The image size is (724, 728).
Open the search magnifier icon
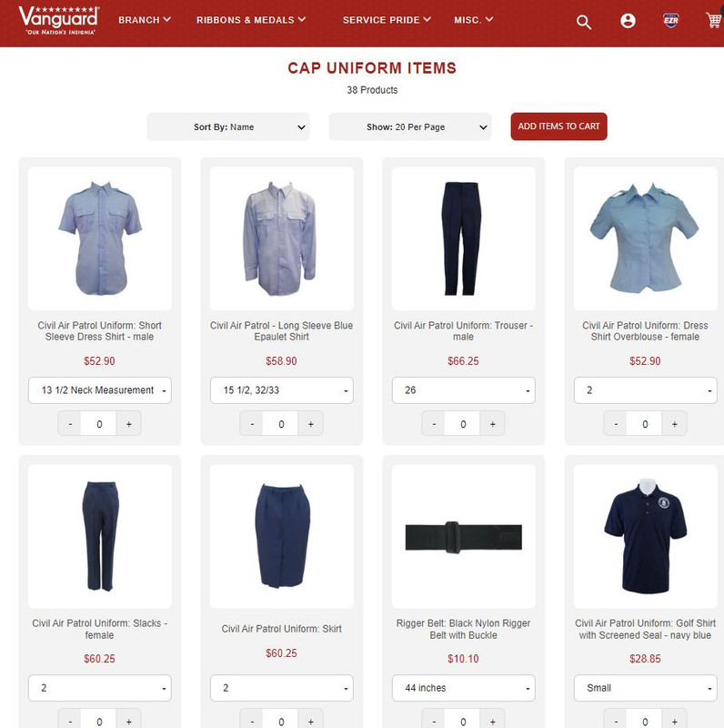[584, 21]
